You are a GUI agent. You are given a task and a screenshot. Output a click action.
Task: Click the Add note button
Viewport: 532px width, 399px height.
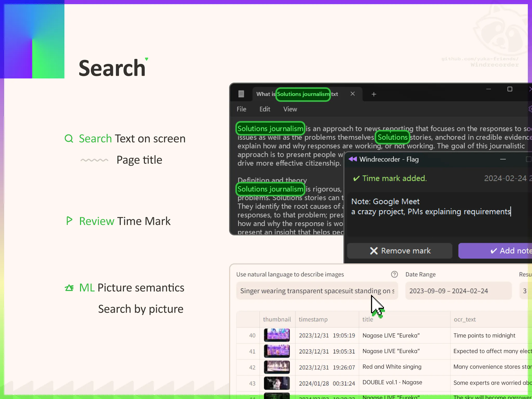tap(495, 251)
